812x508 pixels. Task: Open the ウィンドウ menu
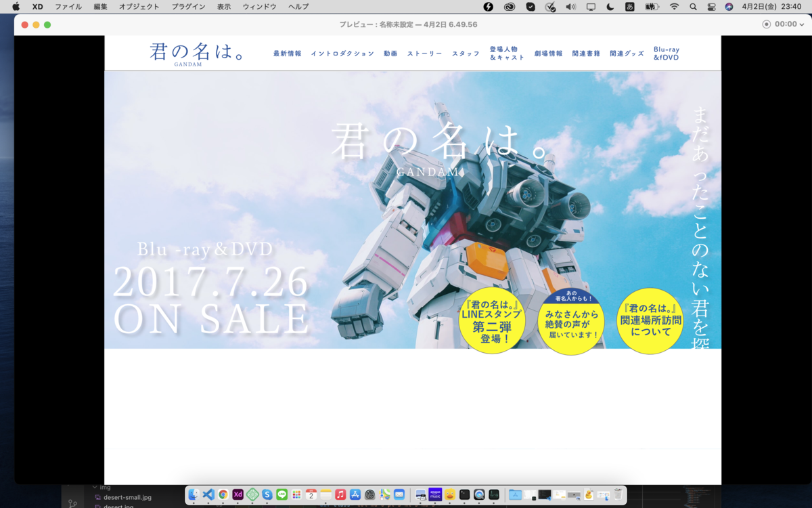click(x=259, y=6)
